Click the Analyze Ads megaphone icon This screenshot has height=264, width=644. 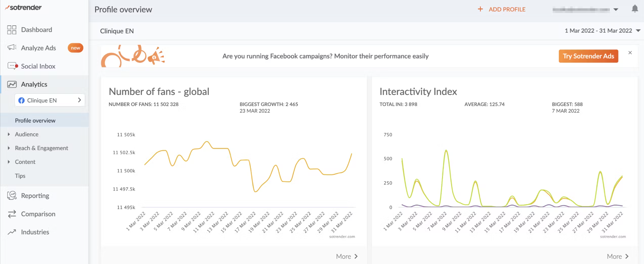pyautogui.click(x=12, y=47)
